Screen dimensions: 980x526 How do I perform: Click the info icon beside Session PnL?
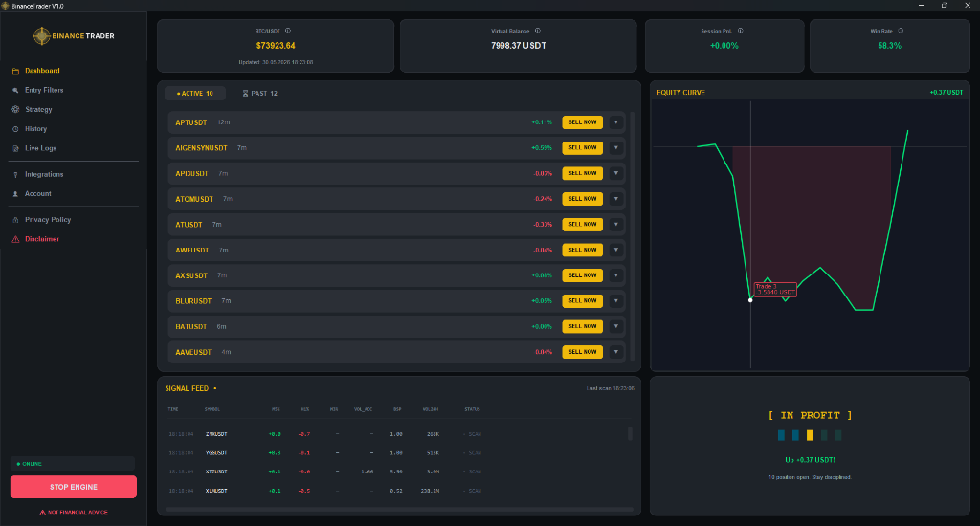pyautogui.click(x=740, y=30)
